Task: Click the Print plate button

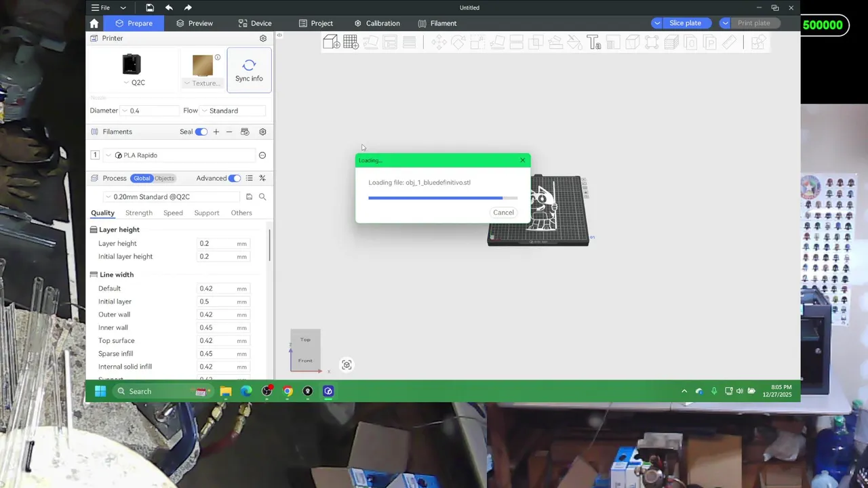Action: coord(753,23)
